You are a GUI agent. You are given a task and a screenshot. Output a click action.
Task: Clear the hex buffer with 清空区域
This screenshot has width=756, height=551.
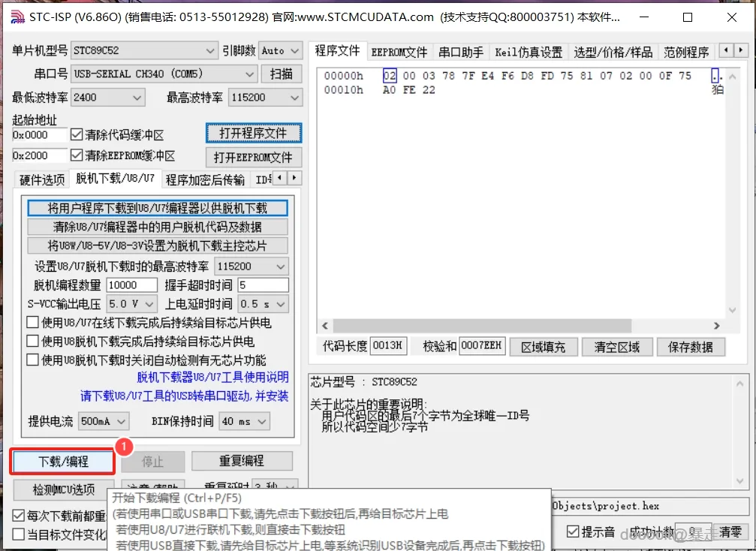point(617,346)
